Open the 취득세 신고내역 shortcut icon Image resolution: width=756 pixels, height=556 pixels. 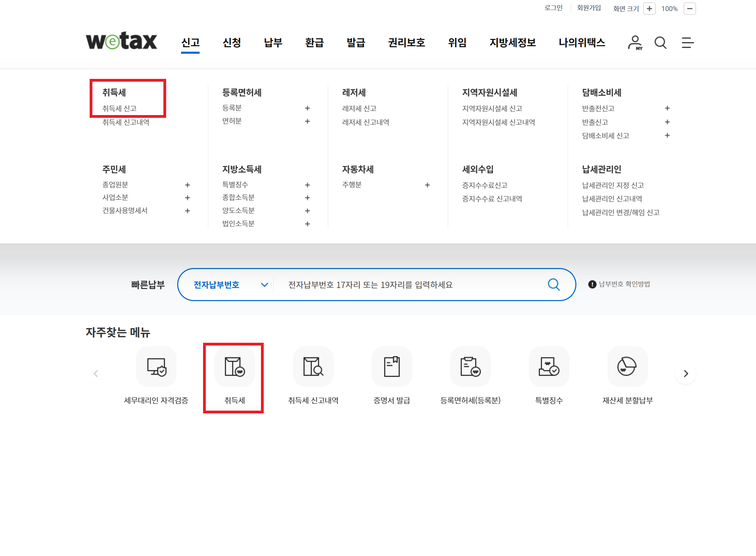[313, 367]
